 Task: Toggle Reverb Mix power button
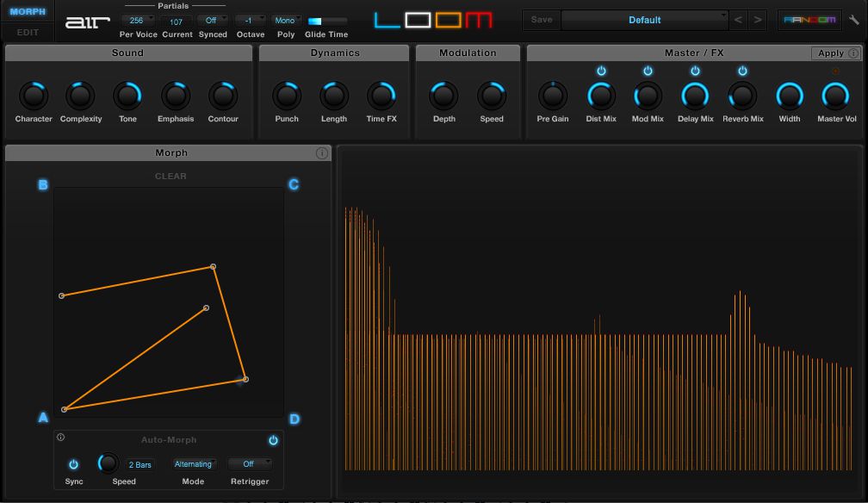point(743,71)
